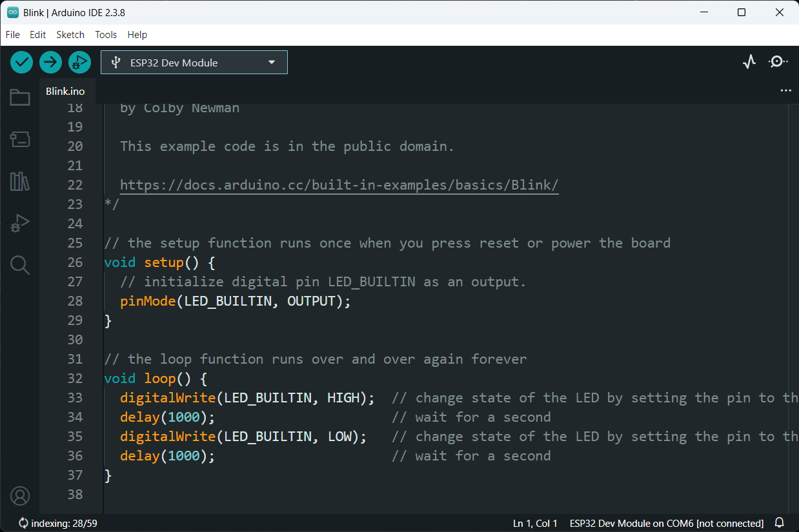The height and width of the screenshot is (532, 799).
Task: Start debugging with the Debug toolbar icon
Action: pos(80,62)
